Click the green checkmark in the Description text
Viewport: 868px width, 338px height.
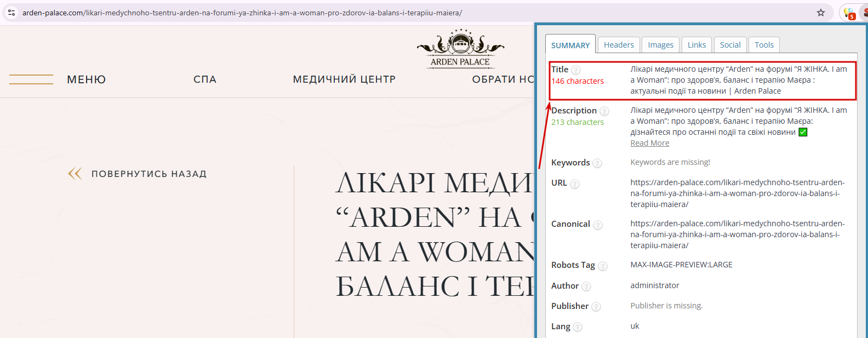pyautogui.click(x=803, y=132)
